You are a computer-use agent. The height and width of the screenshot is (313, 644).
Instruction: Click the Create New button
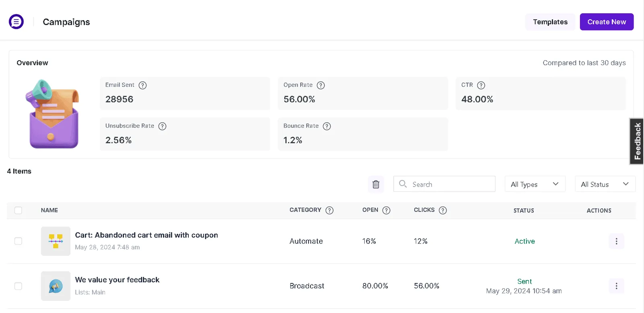[607, 22]
